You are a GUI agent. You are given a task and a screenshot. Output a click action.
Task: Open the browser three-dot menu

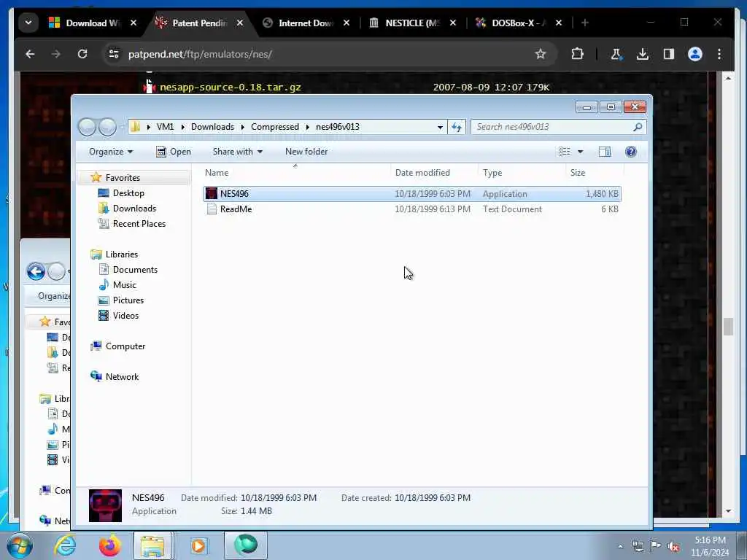[x=719, y=54]
